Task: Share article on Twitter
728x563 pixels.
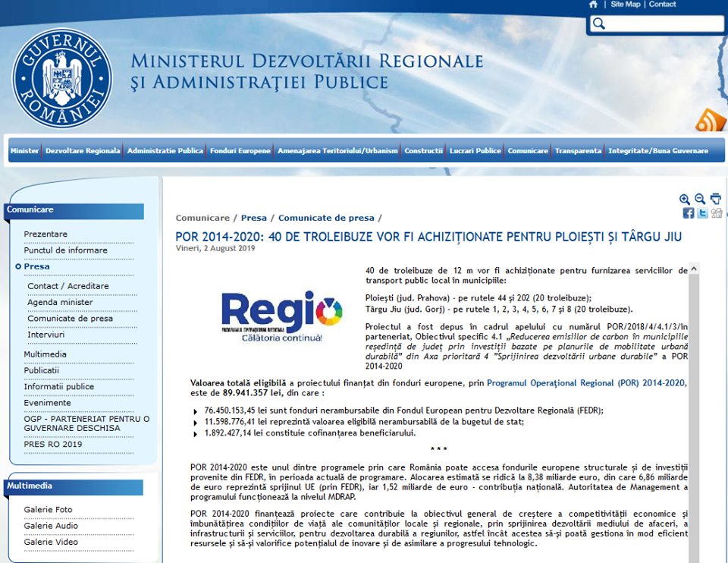Action: 702,213
